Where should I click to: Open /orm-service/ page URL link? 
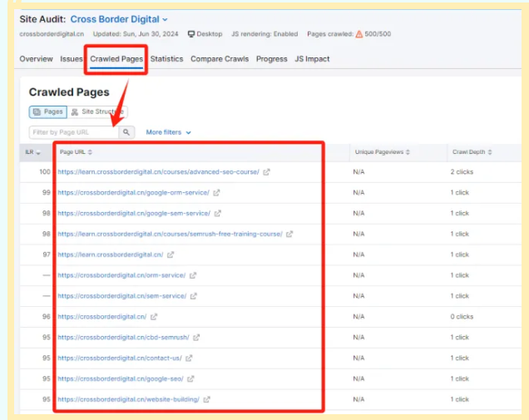[121, 275]
